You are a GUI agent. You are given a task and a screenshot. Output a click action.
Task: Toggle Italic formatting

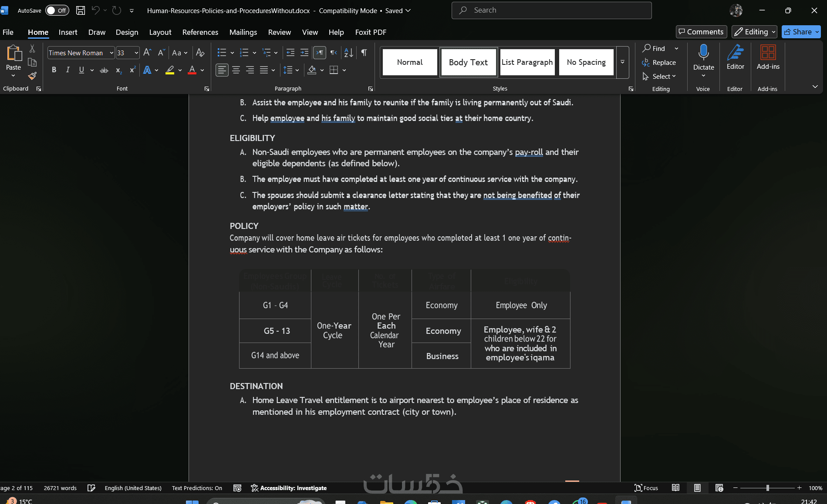pyautogui.click(x=68, y=70)
